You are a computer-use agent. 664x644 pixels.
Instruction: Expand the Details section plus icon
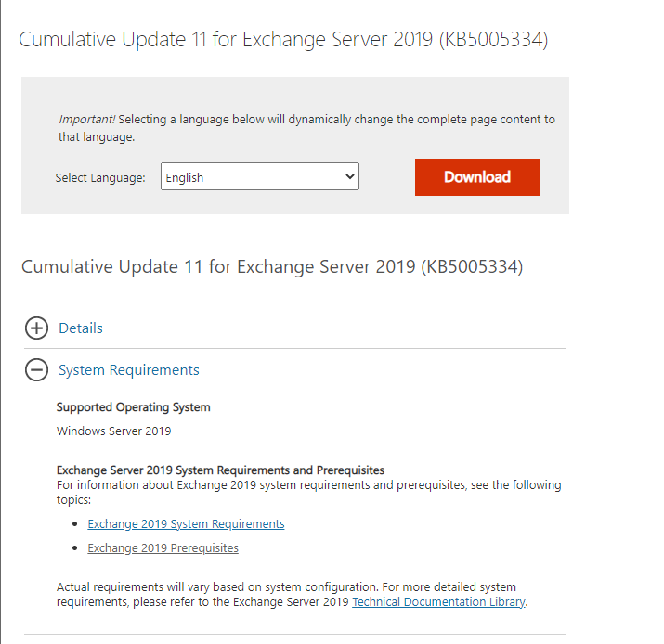click(x=36, y=328)
